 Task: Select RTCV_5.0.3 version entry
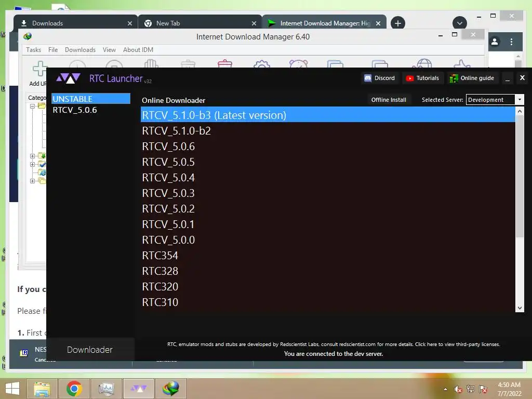[x=328, y=193]
